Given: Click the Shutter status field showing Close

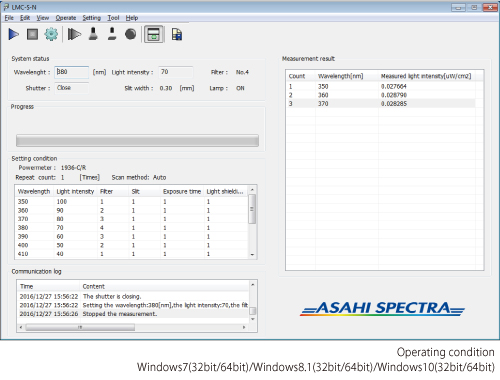Looking at the screenshot, I should 72,88.
